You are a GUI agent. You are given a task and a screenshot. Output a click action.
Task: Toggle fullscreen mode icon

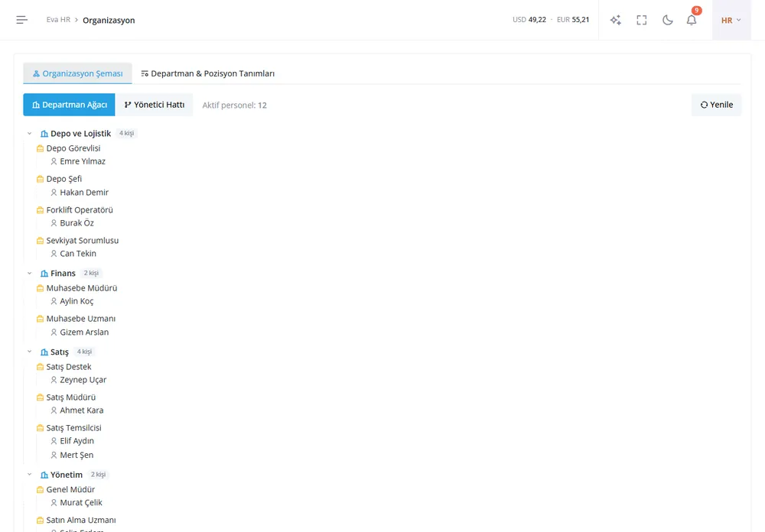[642, 20]
